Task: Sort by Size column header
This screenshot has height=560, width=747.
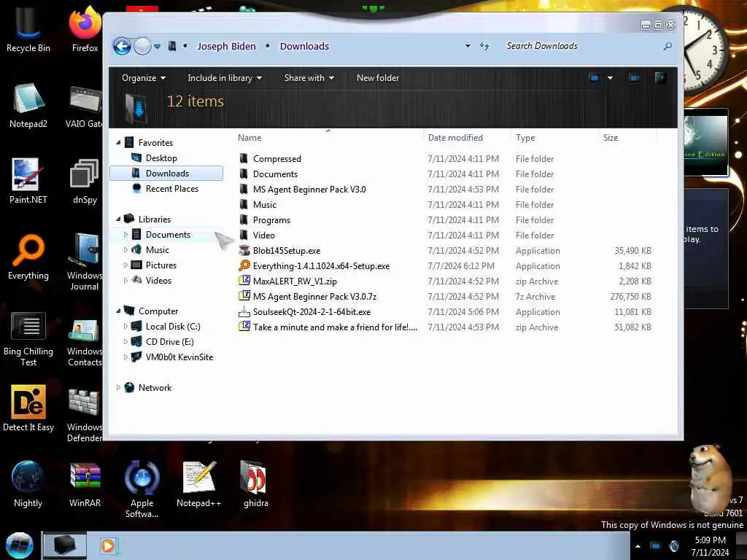Action: (628, 138)
